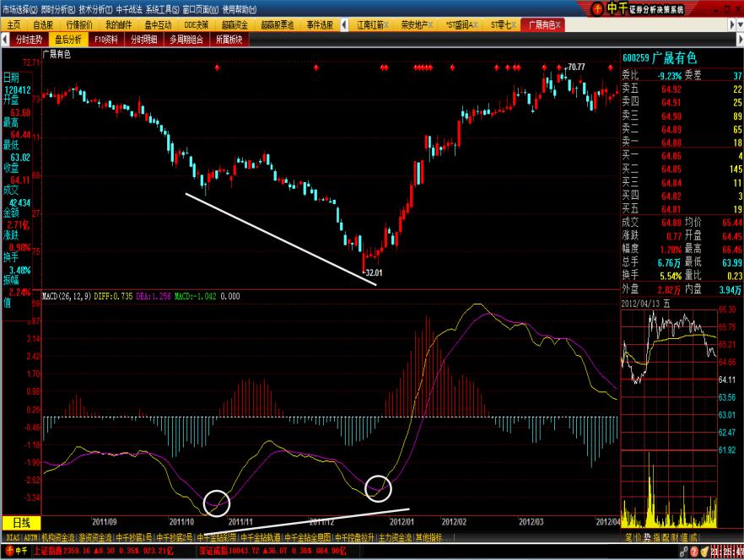Select the 分时明细 tab
744x560 pixels.
point(143,39)
